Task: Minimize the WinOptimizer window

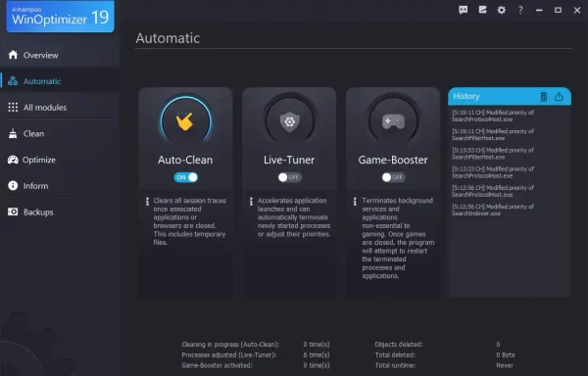Action: coord(539,10)
